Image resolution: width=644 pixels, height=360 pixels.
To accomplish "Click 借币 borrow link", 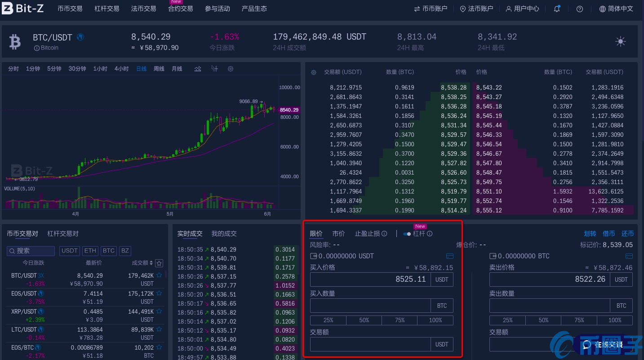I will tap(609, 234).
